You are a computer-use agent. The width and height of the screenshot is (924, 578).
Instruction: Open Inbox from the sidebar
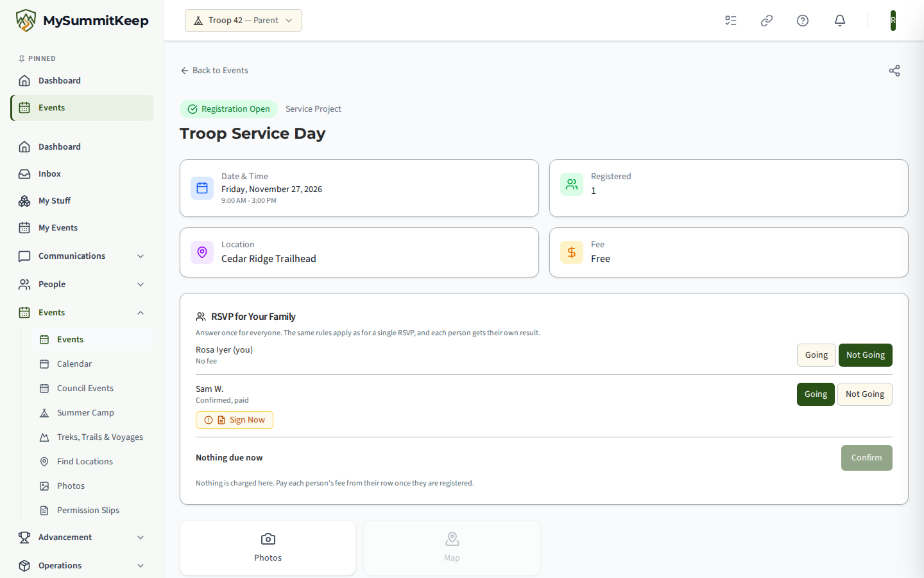coord(82,174)
